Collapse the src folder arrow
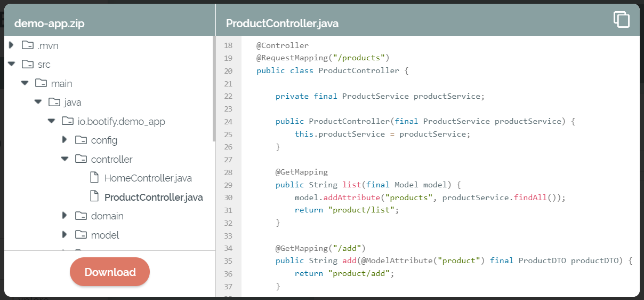Viewport: 644px width, 300px height. pyautogui.click(x=11, y=64)
